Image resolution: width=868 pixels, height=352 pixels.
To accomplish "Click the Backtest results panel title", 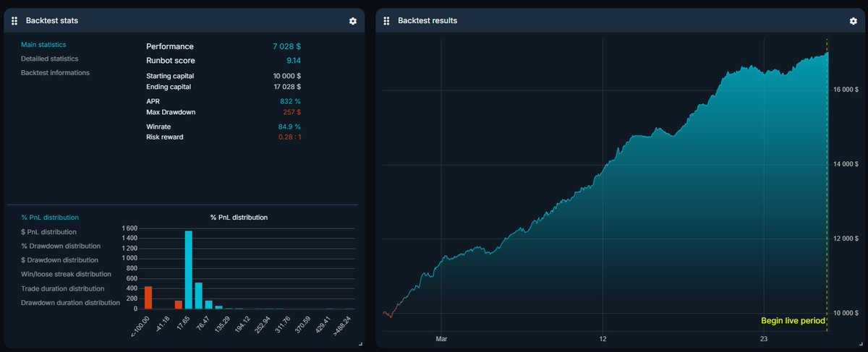I will point(427,21).
